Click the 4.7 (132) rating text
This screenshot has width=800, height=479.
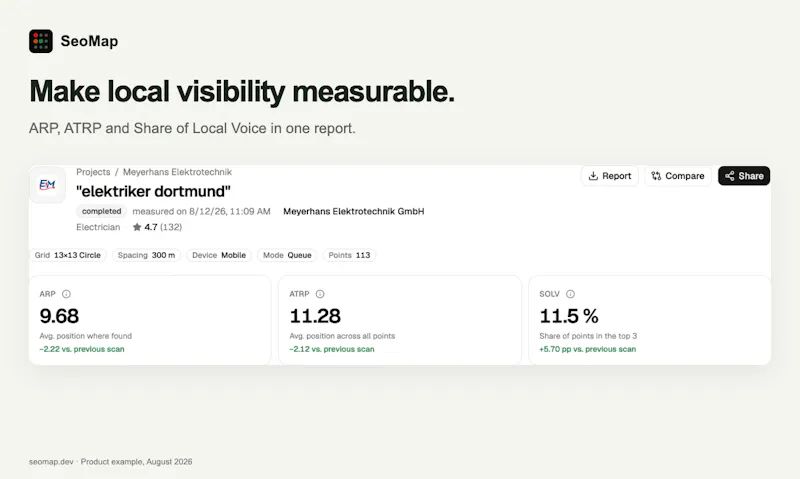(x=163, y=227)
